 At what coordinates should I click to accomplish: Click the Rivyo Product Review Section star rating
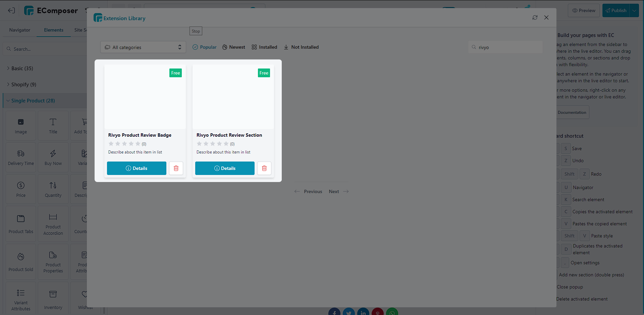coord(213,144)
